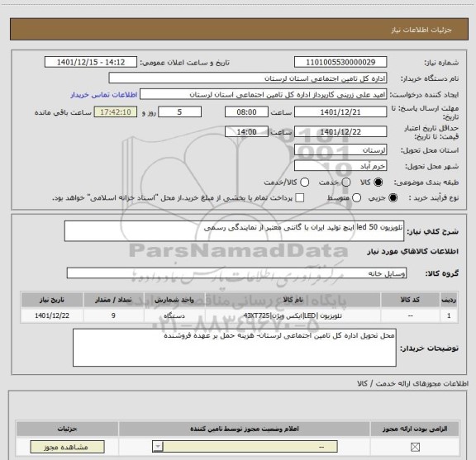476x460 pixels.
Task: Click the الزامی بودن ارائه مجوز header
Action: (x=415, y=429)
